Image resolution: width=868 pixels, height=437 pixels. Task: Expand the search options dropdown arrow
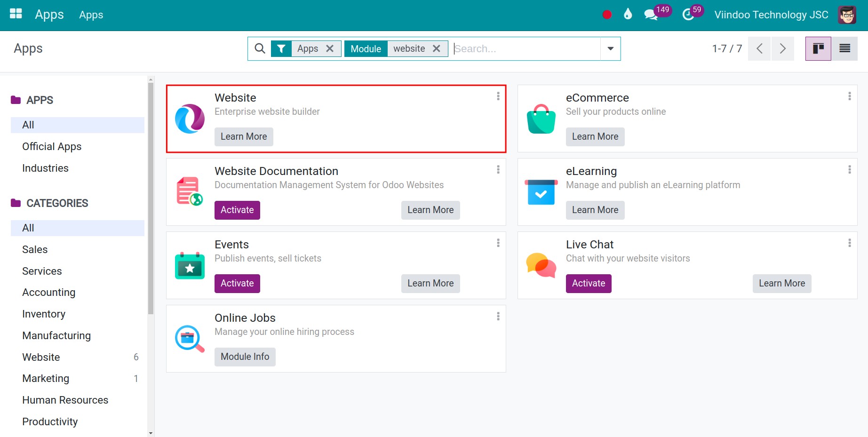pos(610,48)
